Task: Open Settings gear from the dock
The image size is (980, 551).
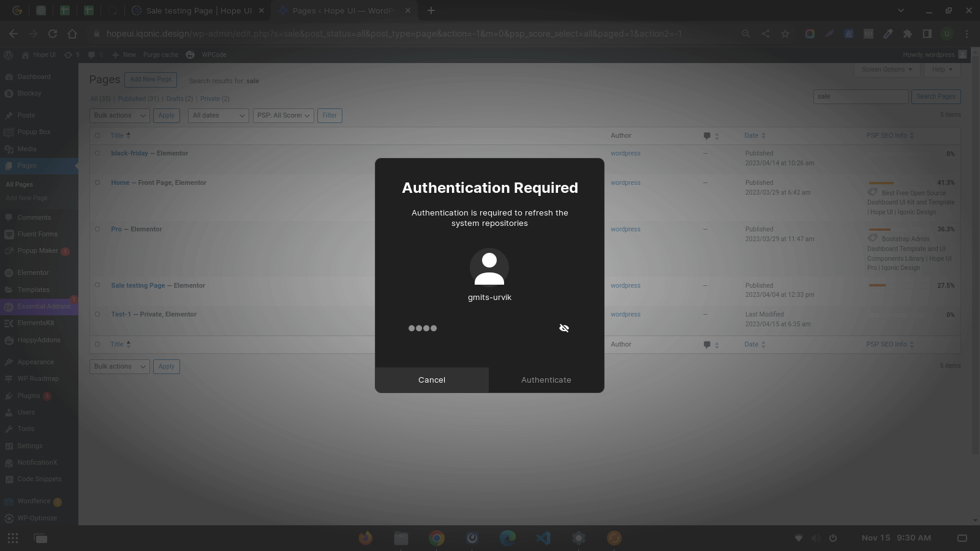Action: tap(579, 538)
